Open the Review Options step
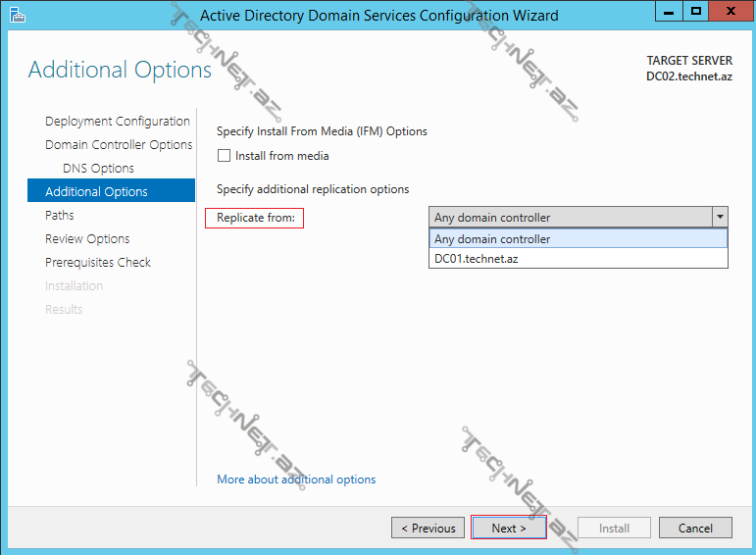 tap(87, 239)
